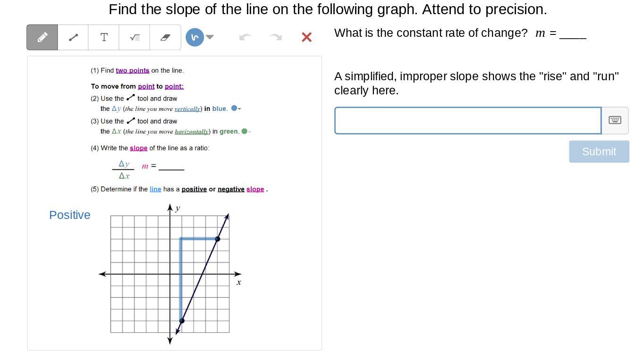
Task: Select the line segment tool in toolbar
Action: [73, 37]
